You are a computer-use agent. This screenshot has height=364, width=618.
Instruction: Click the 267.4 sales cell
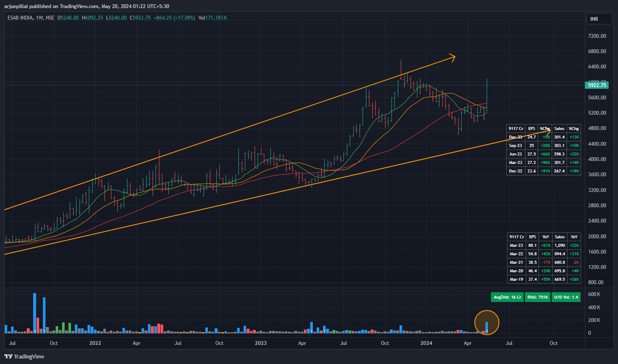click(x=559, y=171)
